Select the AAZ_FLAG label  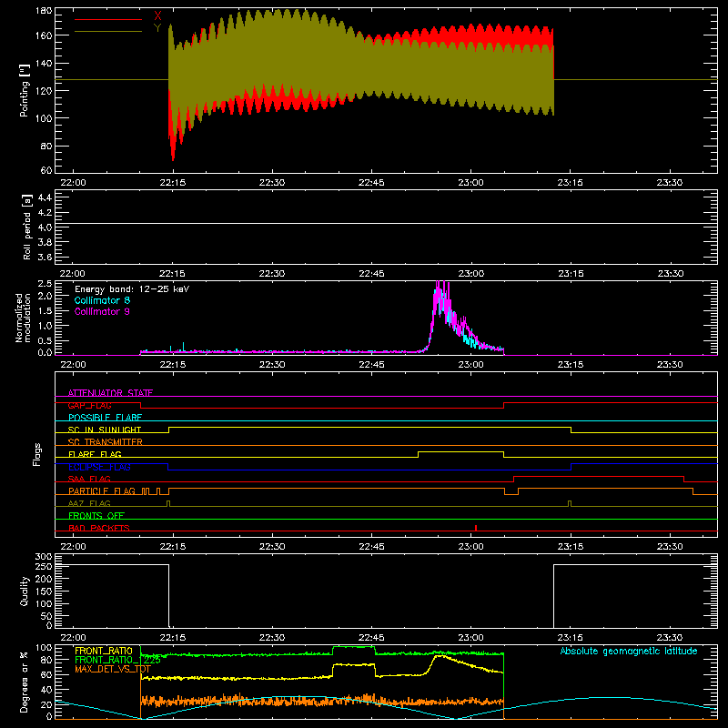click(89, 503)
